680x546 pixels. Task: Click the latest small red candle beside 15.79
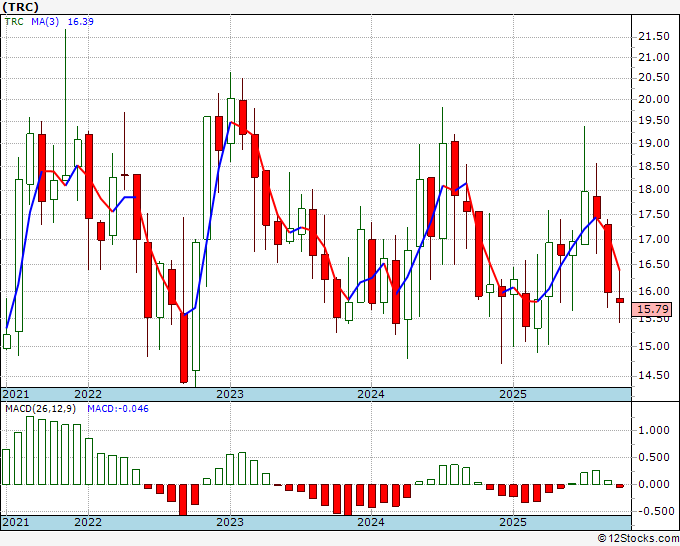pyautogui.click(x=620, y=301)
